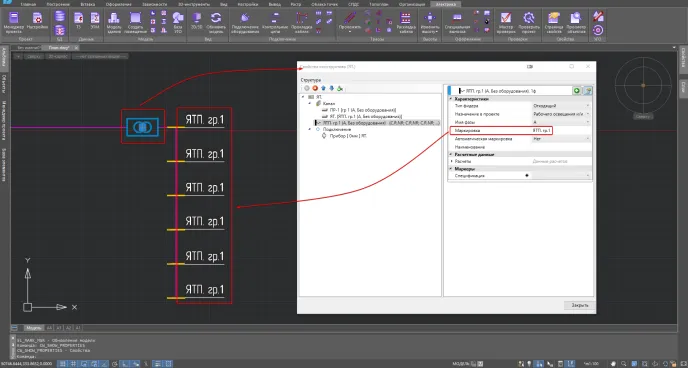Open Просмотр объектов magnifier icon
This screenshot has height=368, width=688.
(x=575, y=22)
